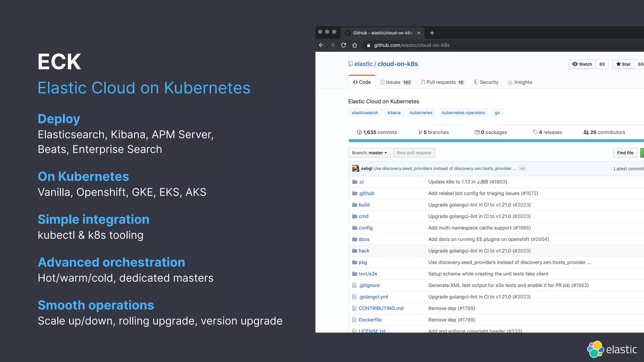Select the elasticsearch topic tag

tap(365, 113)
